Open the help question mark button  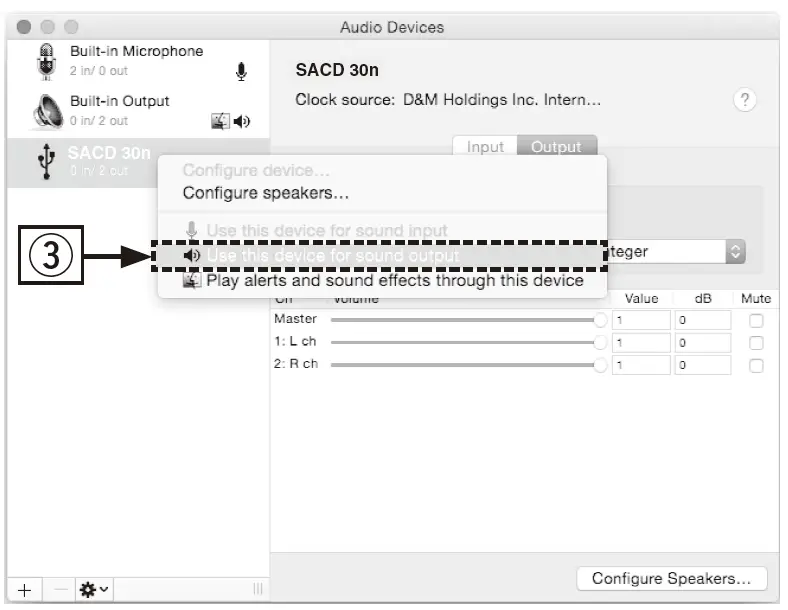pyautogui.click(x=745, y=99)
